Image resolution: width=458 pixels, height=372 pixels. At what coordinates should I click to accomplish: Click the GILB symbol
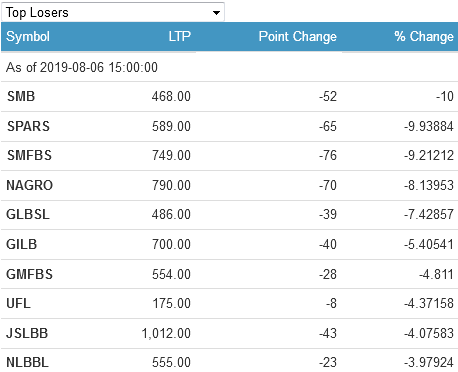pyautogui.click(x=22, y=244)
